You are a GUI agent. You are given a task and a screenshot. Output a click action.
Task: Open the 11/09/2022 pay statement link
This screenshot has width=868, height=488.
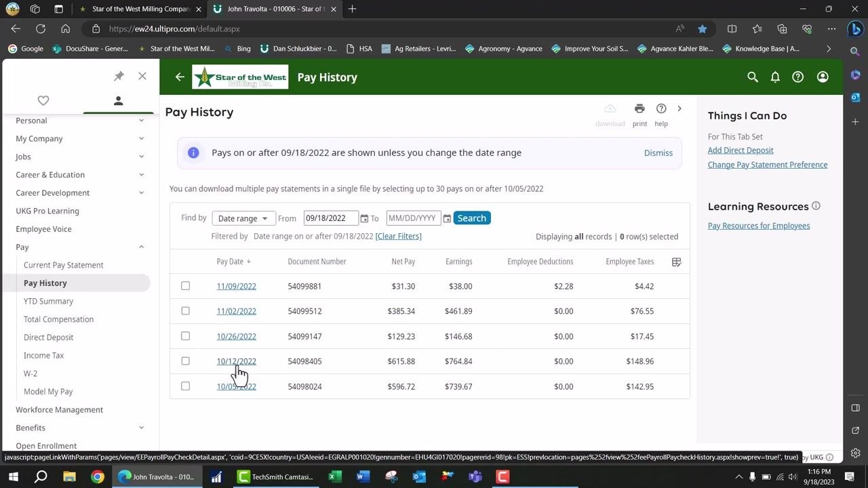tap(236, 286)
